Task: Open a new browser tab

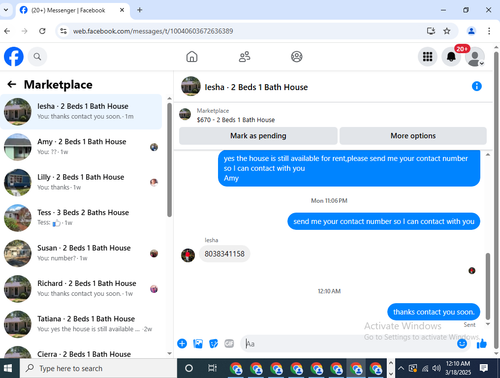Action: coord(140,10)
